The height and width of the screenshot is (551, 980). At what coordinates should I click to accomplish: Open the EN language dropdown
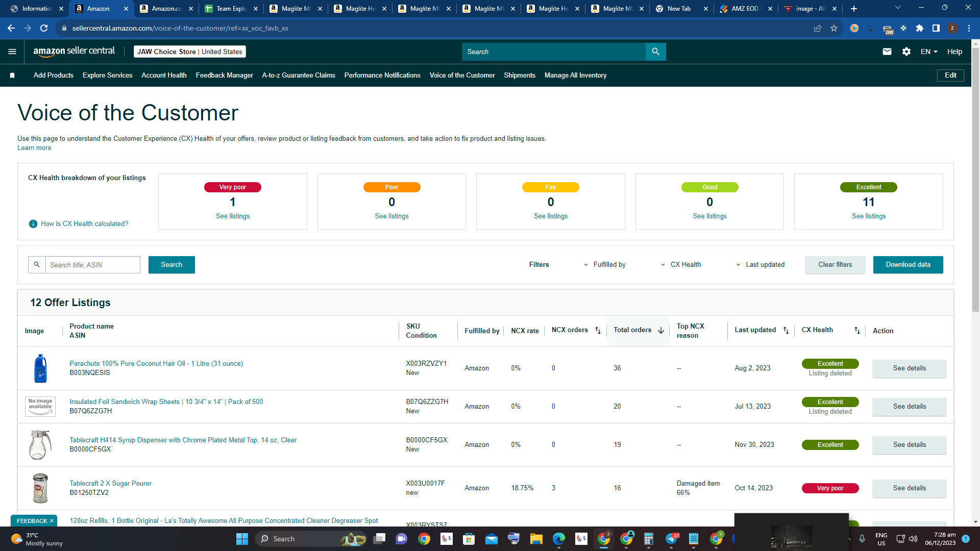pos(929,52)
